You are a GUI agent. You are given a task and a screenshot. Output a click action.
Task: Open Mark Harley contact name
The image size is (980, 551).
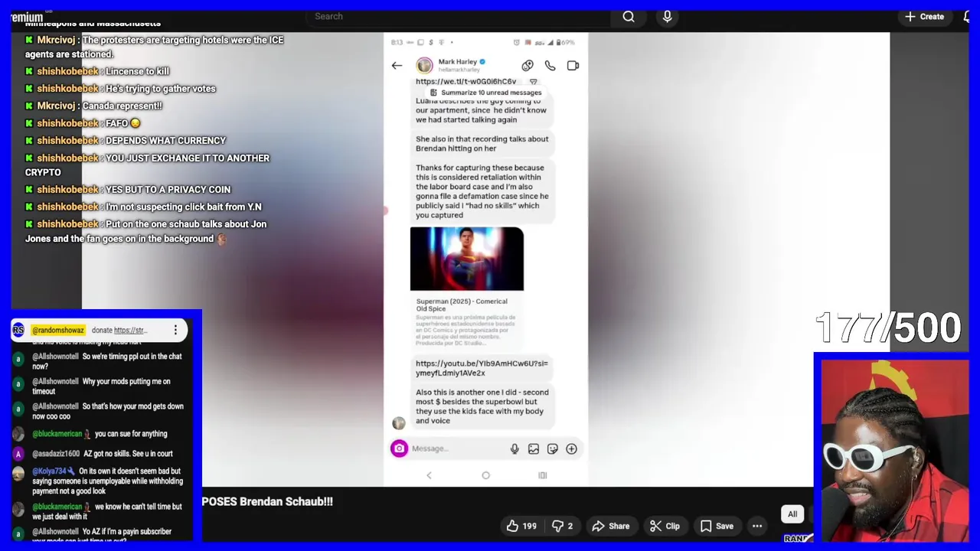pos(458,62)
